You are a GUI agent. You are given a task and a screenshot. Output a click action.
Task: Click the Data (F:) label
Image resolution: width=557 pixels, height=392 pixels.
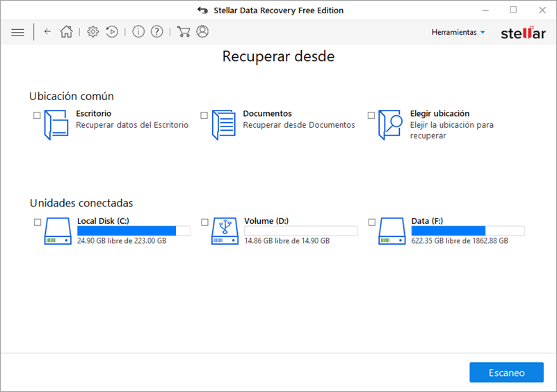(x=427, y=221)
